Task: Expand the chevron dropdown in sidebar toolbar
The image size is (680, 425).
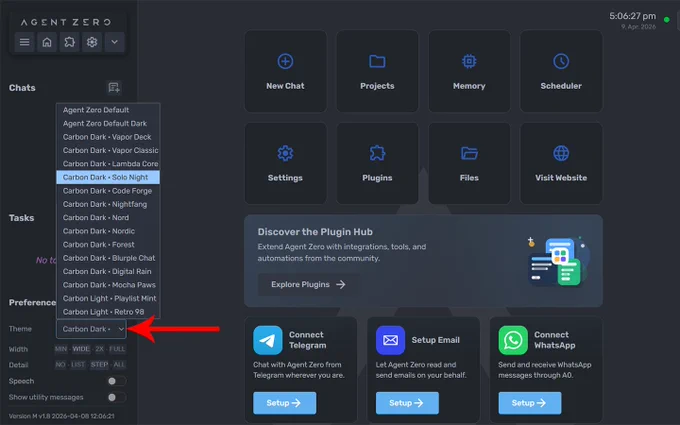Action: click(x=114, y=42)
